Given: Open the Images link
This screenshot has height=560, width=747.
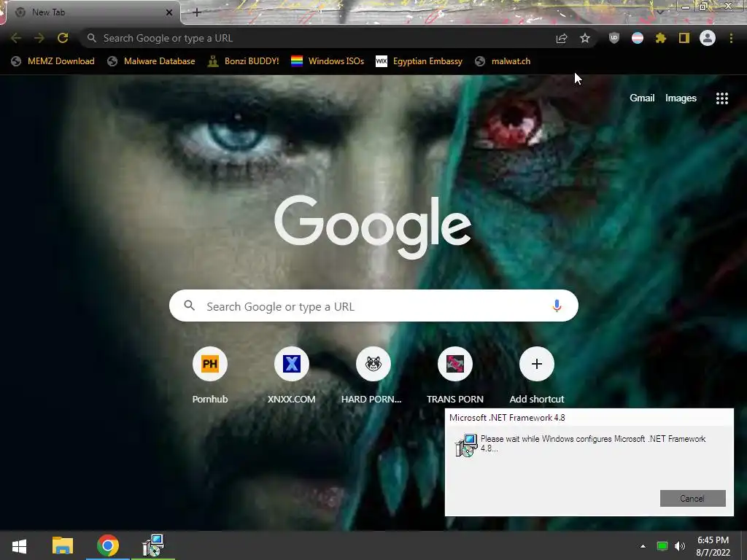Looking at the screenshot, I should coord(681,98).
